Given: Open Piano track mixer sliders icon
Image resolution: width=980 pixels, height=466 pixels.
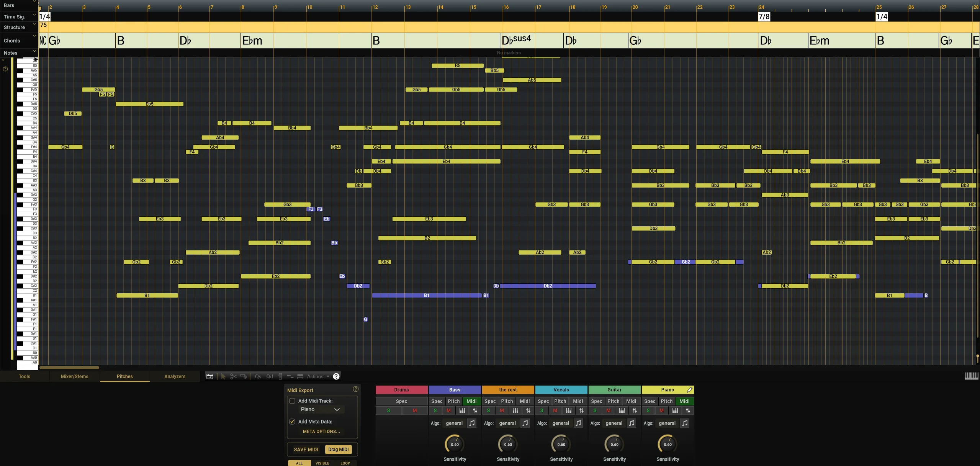Looking at the screenshot, I should [x=688, y=410].
